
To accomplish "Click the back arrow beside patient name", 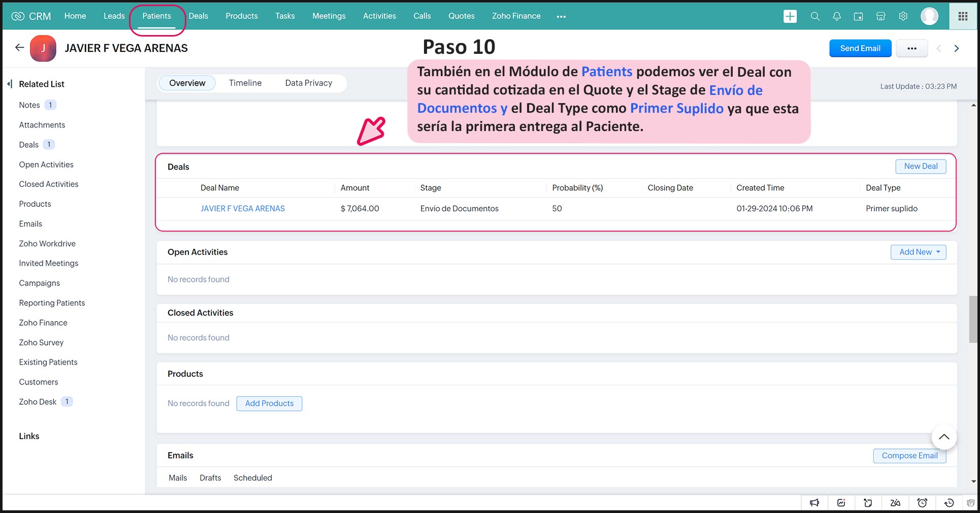I will coord(19,48).
